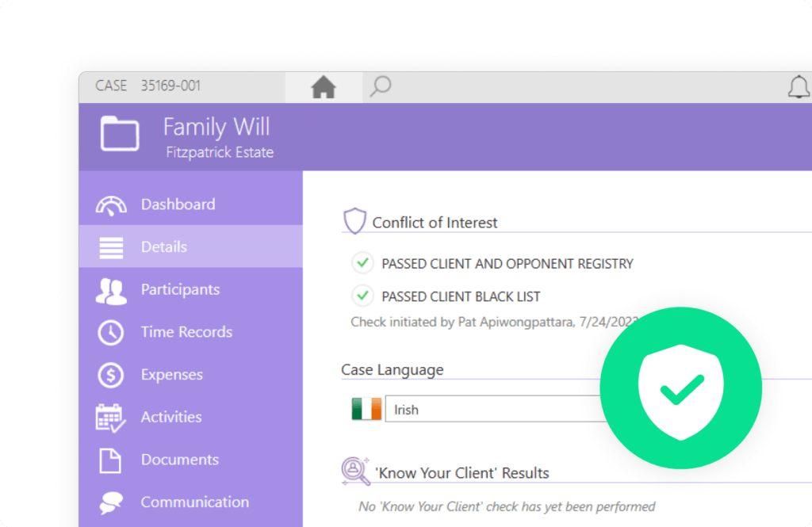Click the 'Know Your Client' Results heading

point(462,472)
